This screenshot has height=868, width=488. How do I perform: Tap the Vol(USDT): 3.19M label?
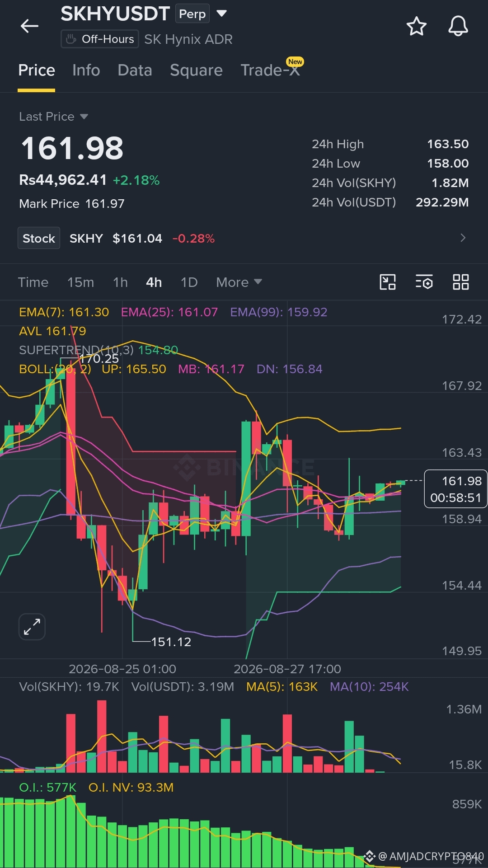point(183,687)
